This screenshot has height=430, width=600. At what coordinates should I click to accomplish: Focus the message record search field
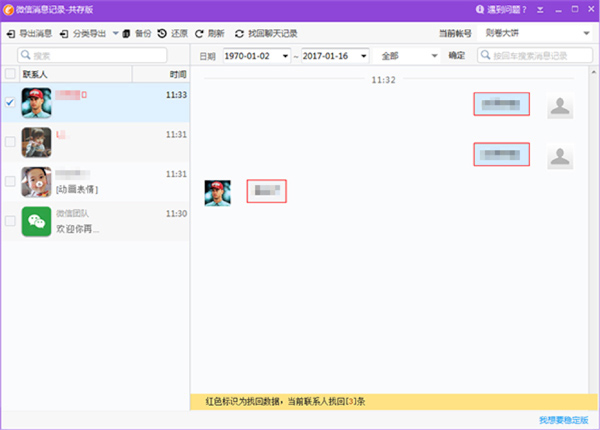535,55
